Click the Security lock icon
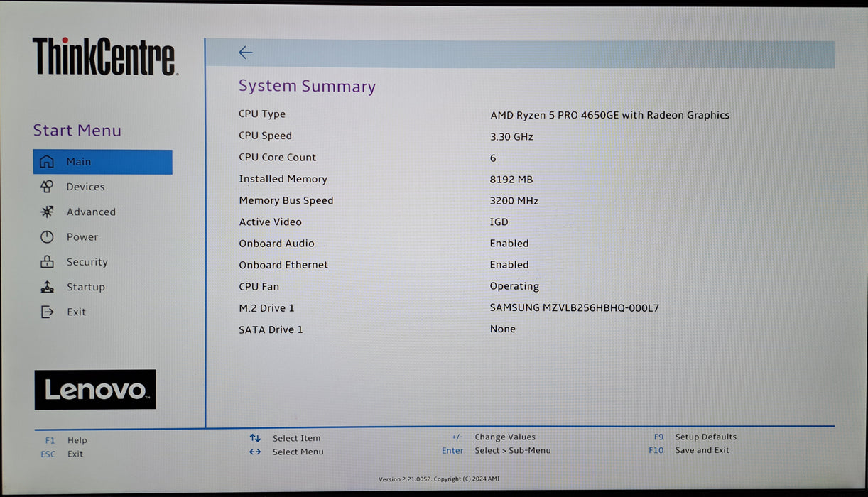 point(47,262)
